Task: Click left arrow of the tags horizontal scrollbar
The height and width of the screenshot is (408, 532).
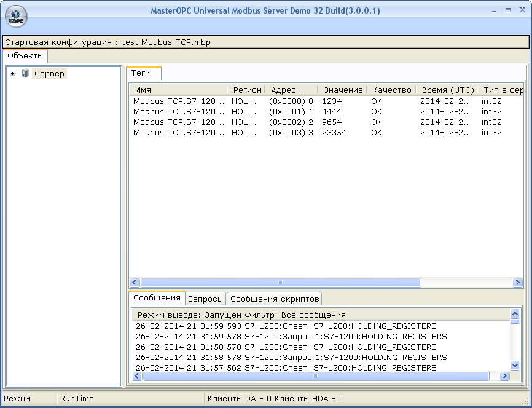Action: (x=134, y=282)
